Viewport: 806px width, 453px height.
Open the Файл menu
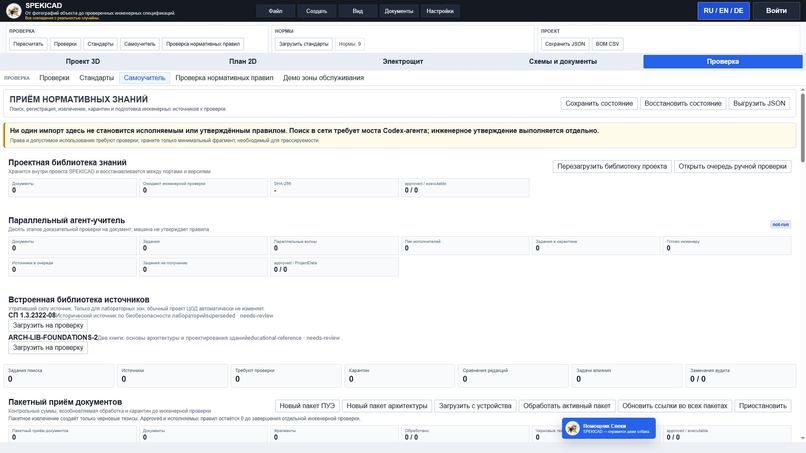coord(276,11)
